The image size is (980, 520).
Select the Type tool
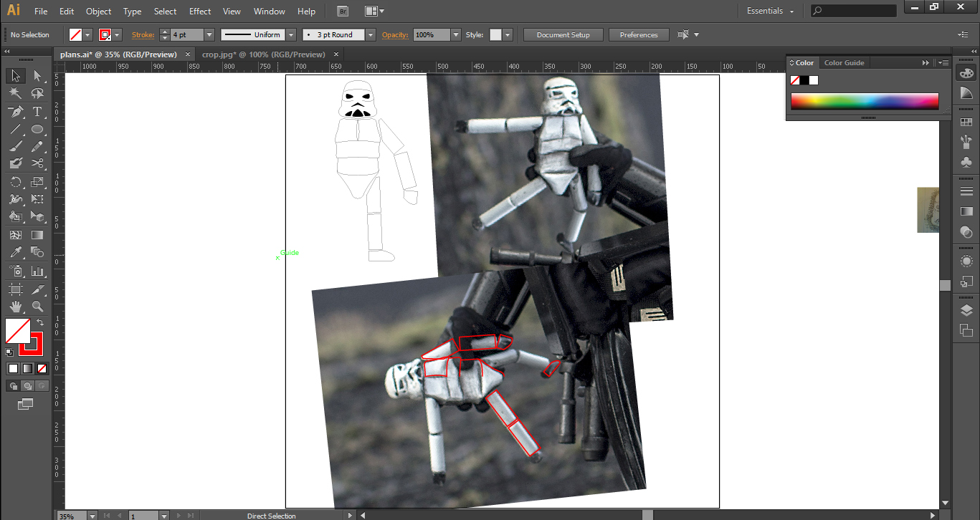[37, 112]
